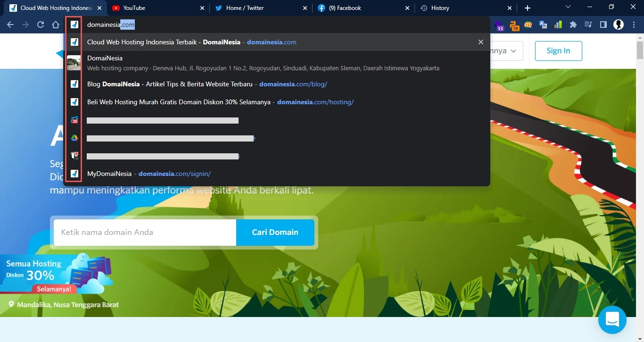Close the YouTube tab
This screenshot has width=644, height=342.
(202, 8)
